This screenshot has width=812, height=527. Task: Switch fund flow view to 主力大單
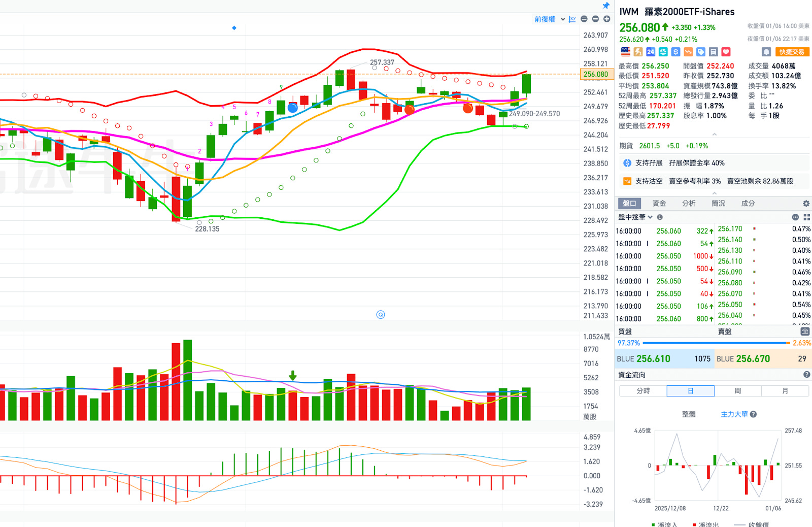pos(734,414)
